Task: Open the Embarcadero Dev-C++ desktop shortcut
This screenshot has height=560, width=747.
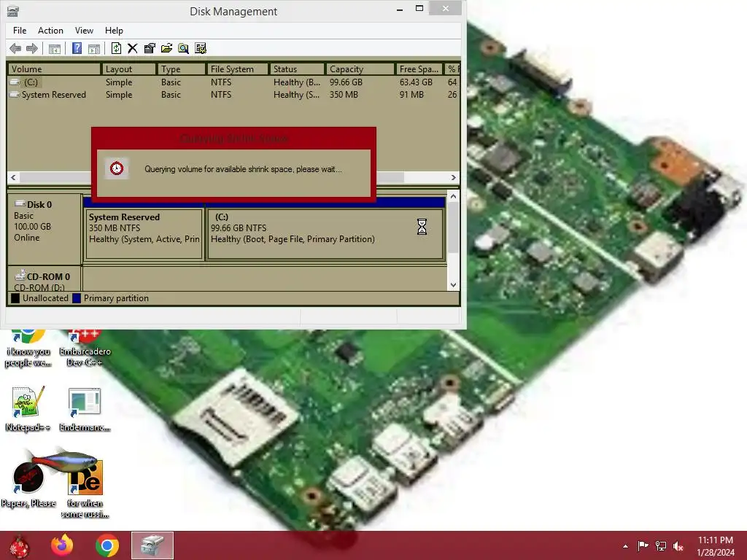Action: coord(85,348)
